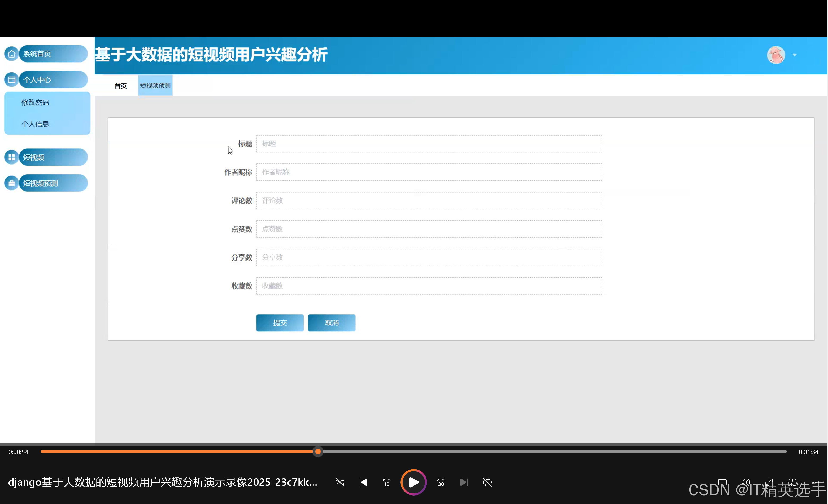Open subtitles and captions in the player
Image resolution: width=828 pixels, height=504 pixels.
(722, 483)
